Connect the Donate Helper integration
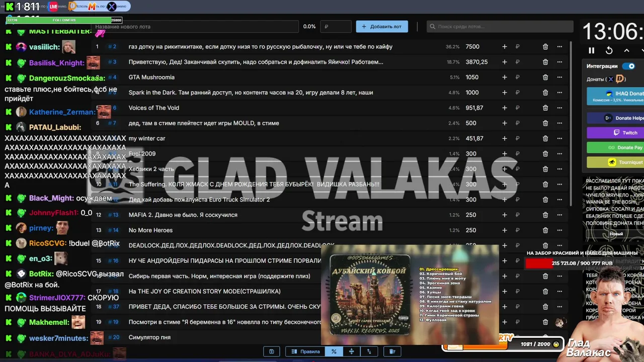 coord(615,118)
